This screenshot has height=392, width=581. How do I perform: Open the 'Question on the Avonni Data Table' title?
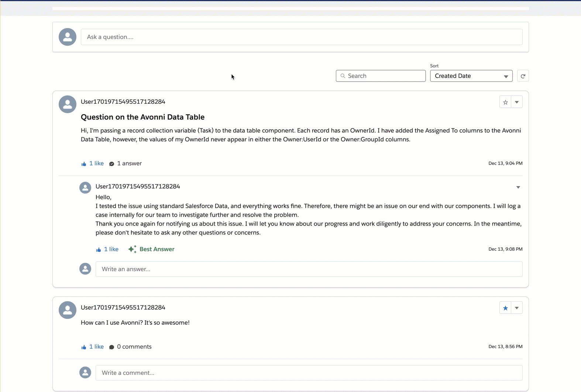coord(142,117)
